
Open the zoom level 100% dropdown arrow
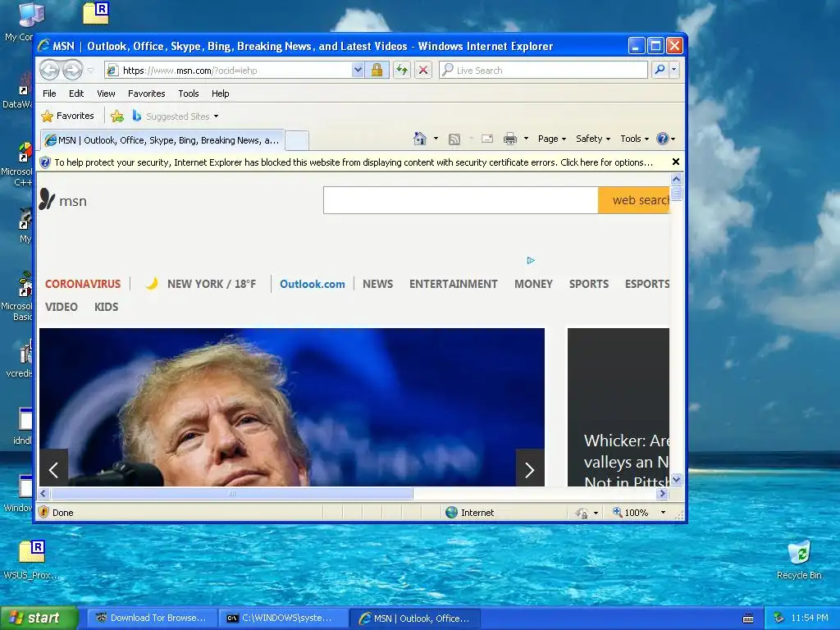(663, 512)
